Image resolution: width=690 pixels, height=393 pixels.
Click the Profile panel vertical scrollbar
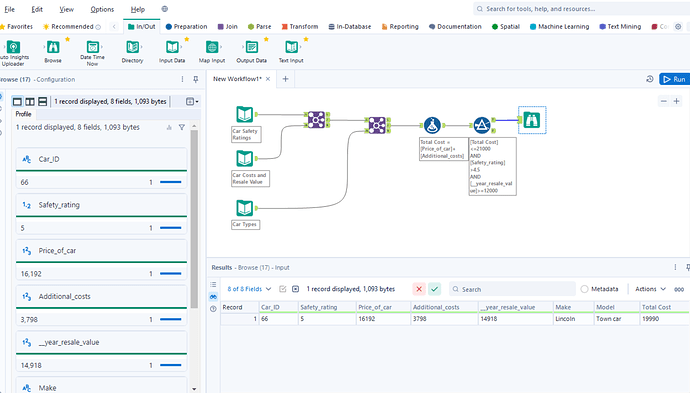coord(194,218)
